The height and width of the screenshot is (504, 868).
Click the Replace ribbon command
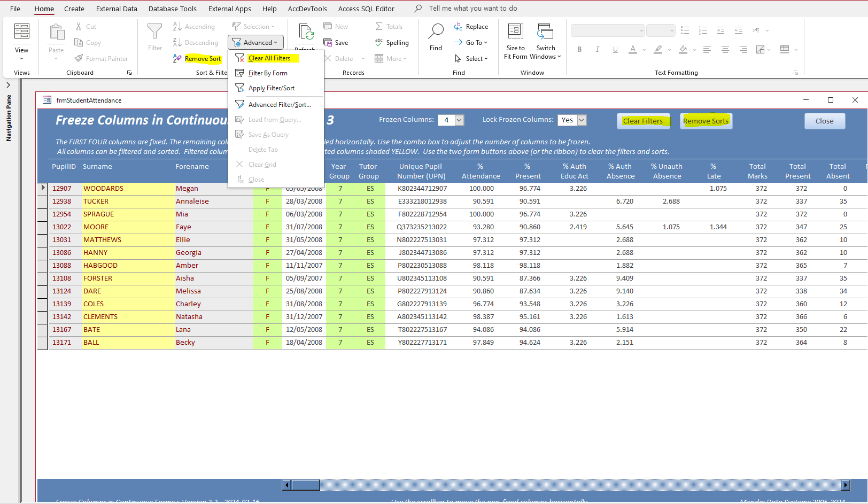pyautogui.click(x=471, y=27)
